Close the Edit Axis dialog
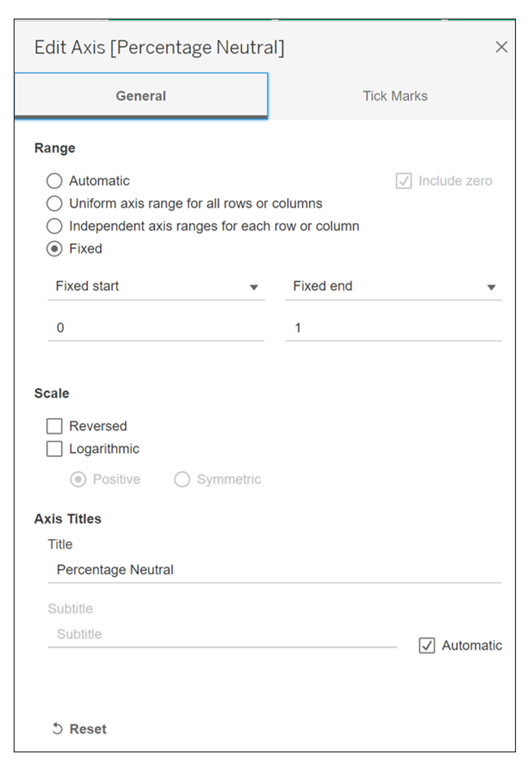 [501, 48]
